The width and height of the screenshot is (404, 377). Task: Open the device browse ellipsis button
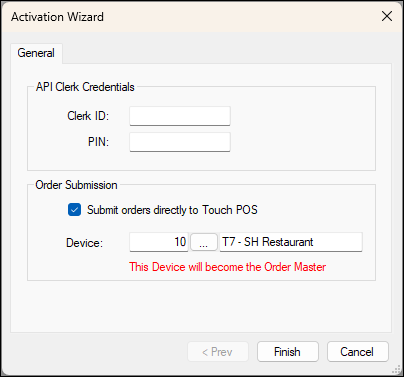(204, 242)
